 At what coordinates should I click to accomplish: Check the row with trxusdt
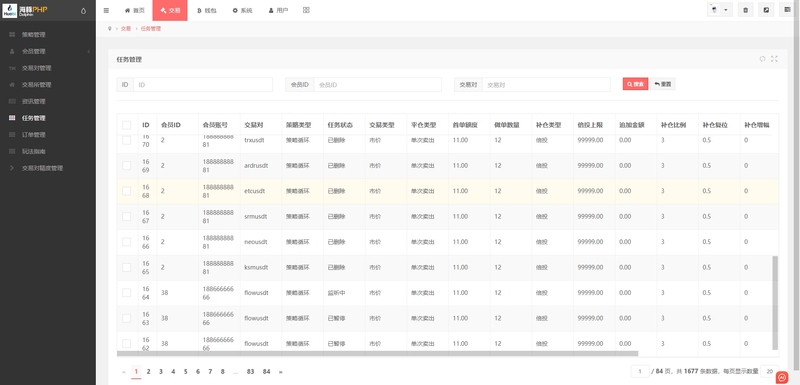click(127, 140)
